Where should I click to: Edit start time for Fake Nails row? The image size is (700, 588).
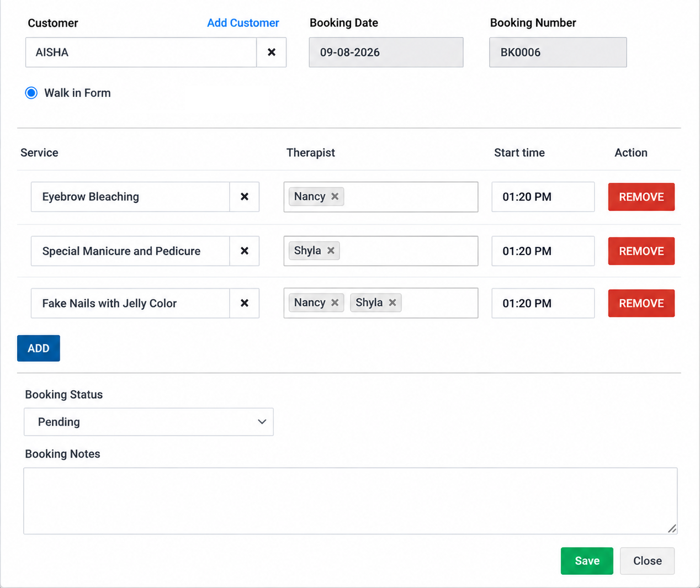[x=543, y=303]
